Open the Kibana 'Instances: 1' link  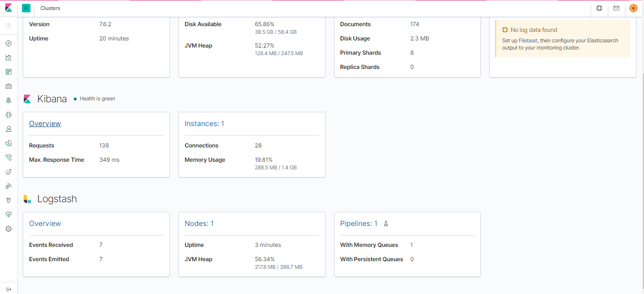tap(204, 124)
